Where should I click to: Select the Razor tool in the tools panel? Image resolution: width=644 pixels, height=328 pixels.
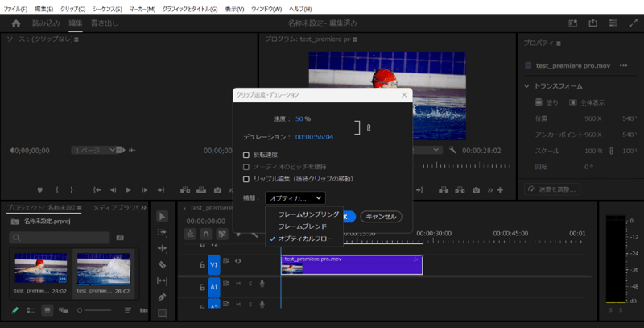click(x=162, y=264)
